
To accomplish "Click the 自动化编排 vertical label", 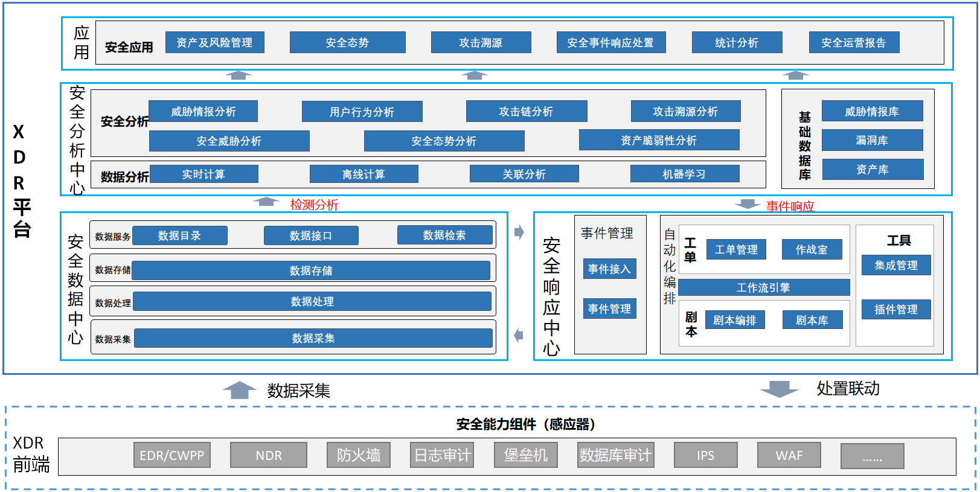I will tap(670, 267).
